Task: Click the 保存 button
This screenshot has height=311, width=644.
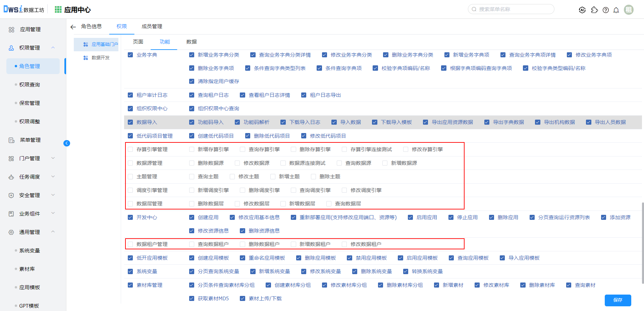Action: [x=618, y=300]
